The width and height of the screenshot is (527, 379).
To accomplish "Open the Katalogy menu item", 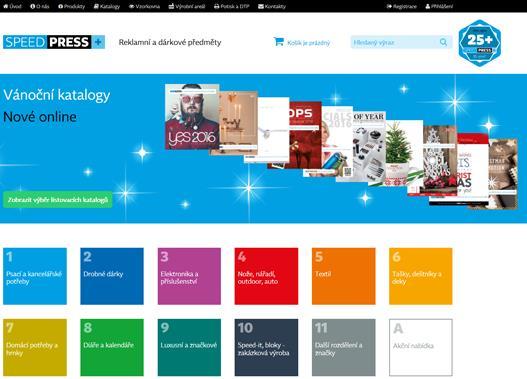I will coord(107,6).
